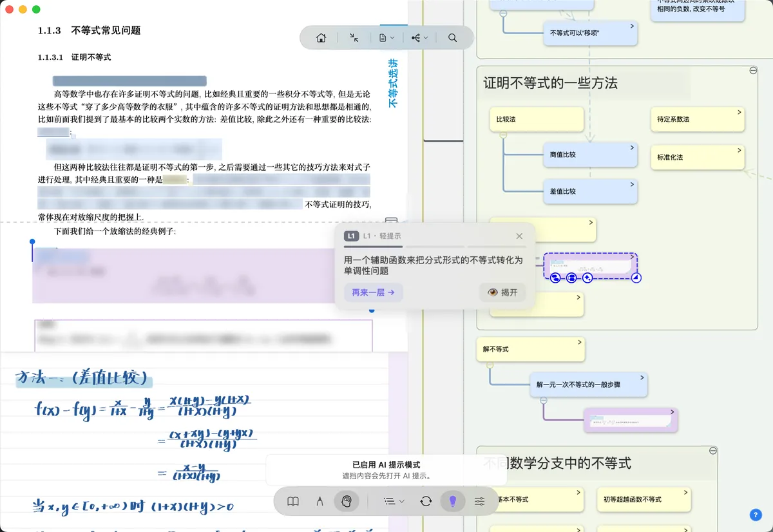Click the purple thumbnail card under 解一元一次不等式
This screenshot has height=532, width=773.
click(x=631, y=420)
